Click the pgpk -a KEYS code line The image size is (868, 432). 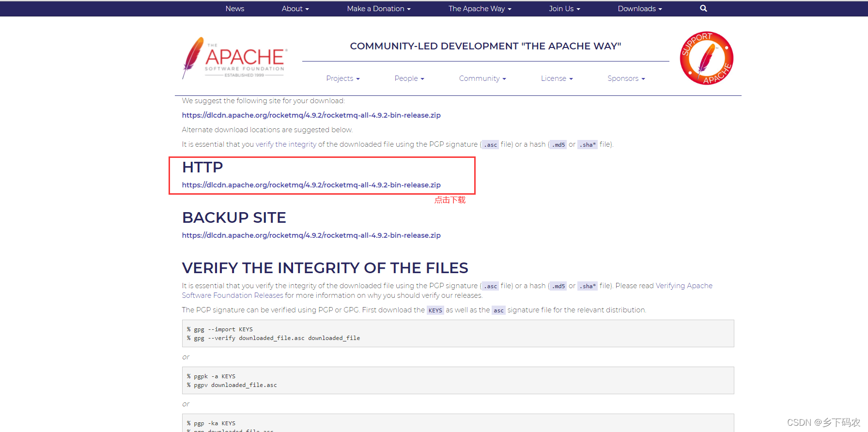coord(211,376)
